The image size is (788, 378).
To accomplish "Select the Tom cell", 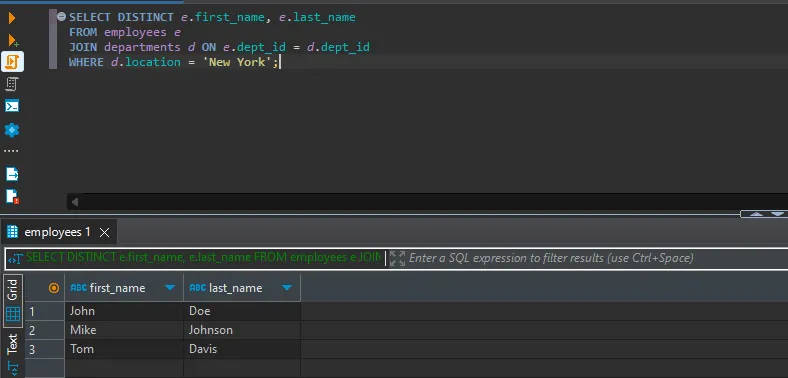I will (x=124, y=349).
